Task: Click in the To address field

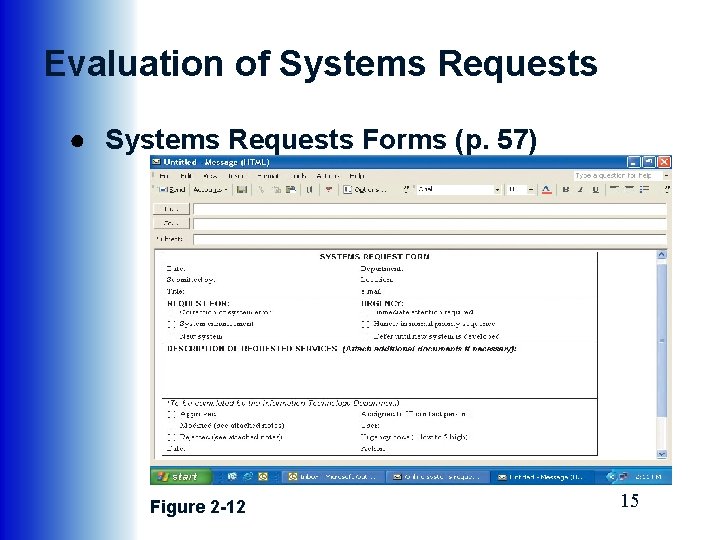Action: (x=430, y=209)
